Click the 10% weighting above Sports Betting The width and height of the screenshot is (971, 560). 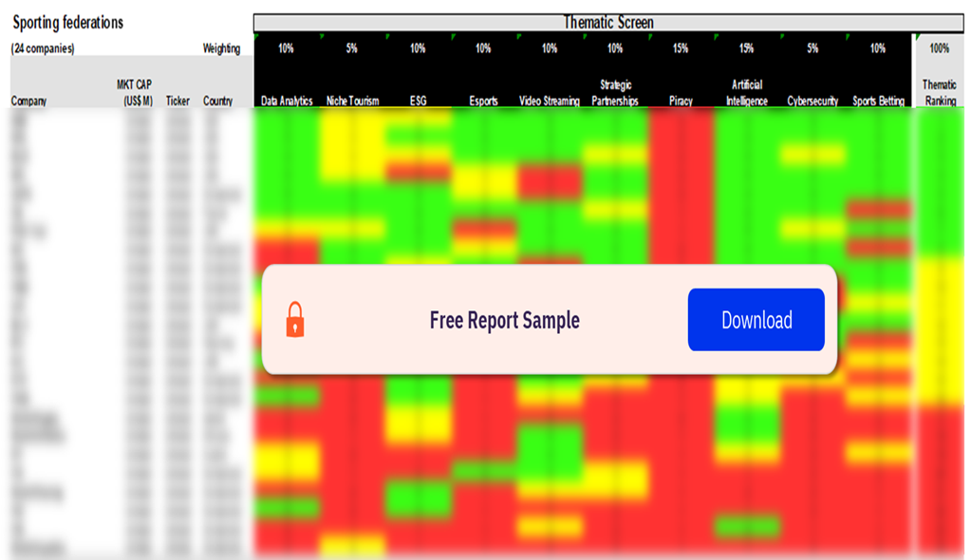[x=877, y=48]
